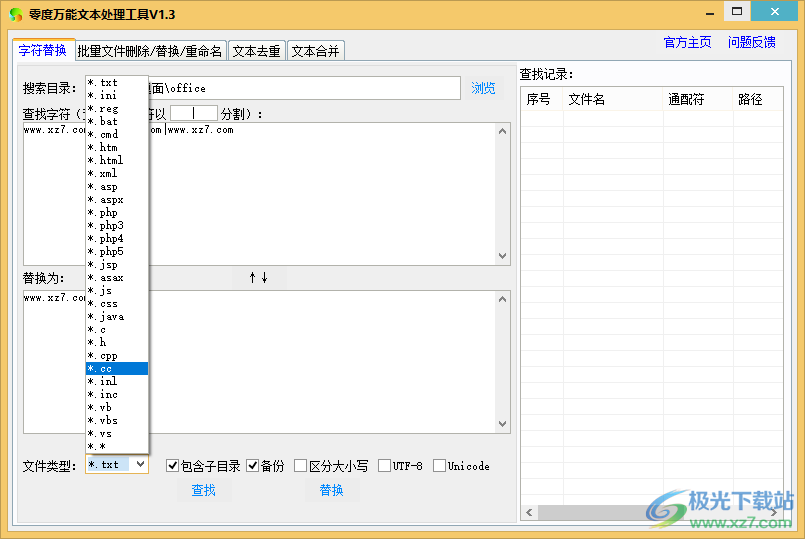
Task: Switch to the 字符替换 tab
Action: 43,50
